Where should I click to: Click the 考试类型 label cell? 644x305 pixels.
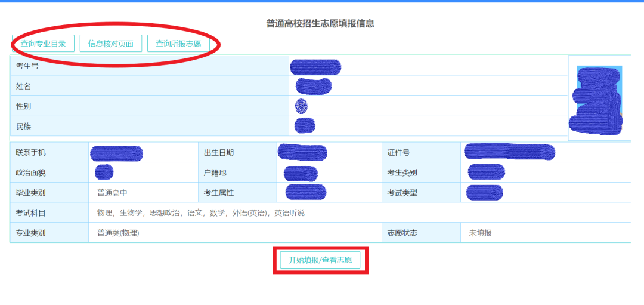422,192
